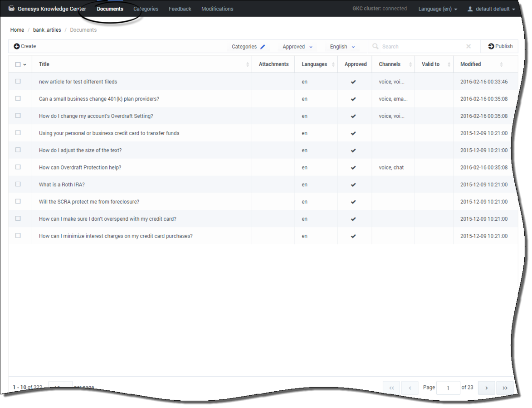Click the Approved column header

[x=356, y=64]
